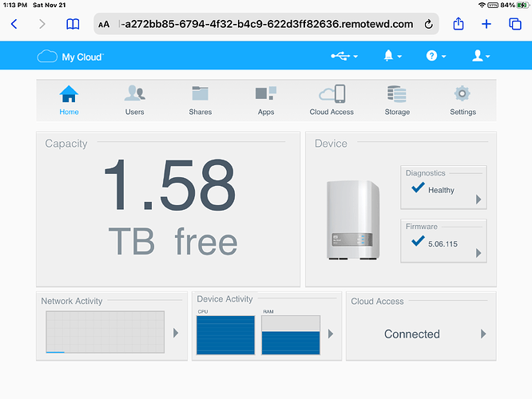Viewport: 532px width, 399px height.
Task: Tap the Wi-Fi status icon
Action: 482,5
